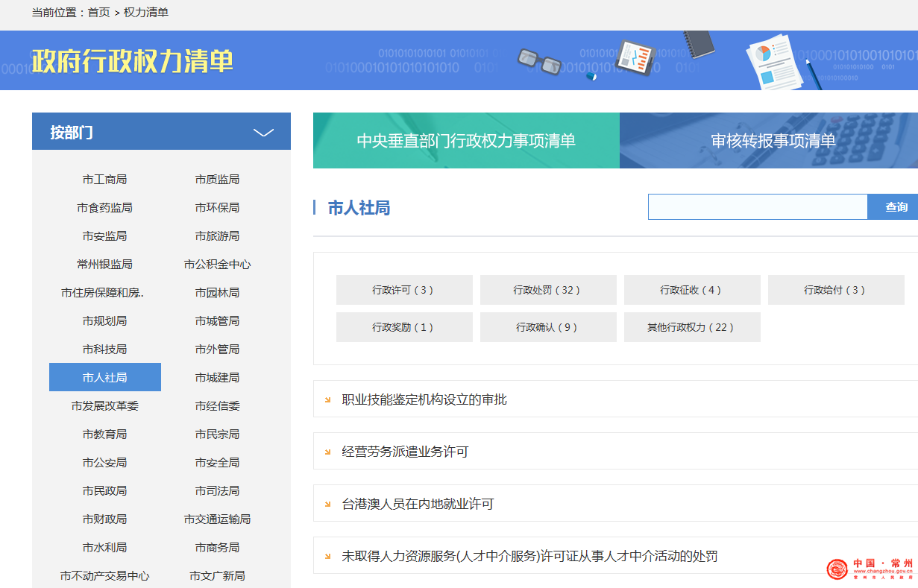Click the China Changzhou logo icon
The height and width of the screenshot is (588, 918).
point(837,569)
